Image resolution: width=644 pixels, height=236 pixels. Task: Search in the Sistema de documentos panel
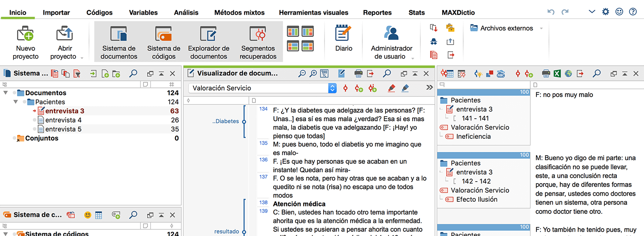coord(133,73)
